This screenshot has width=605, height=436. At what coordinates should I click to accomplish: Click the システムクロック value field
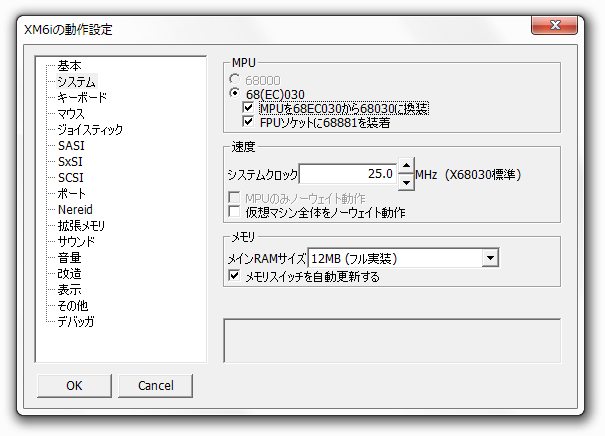click(348, 174)
